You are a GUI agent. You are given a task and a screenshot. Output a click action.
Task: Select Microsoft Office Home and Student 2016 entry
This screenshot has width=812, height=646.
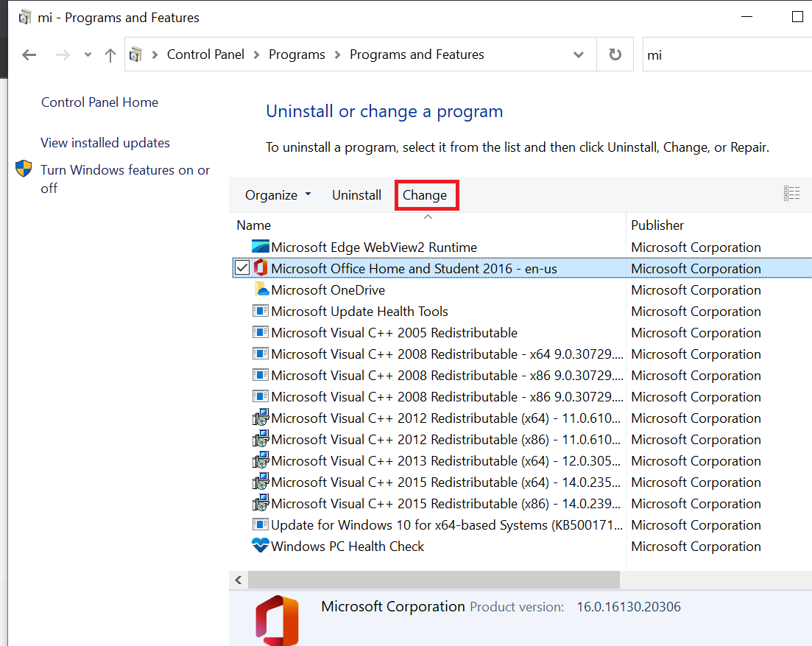tap(414, 268)
